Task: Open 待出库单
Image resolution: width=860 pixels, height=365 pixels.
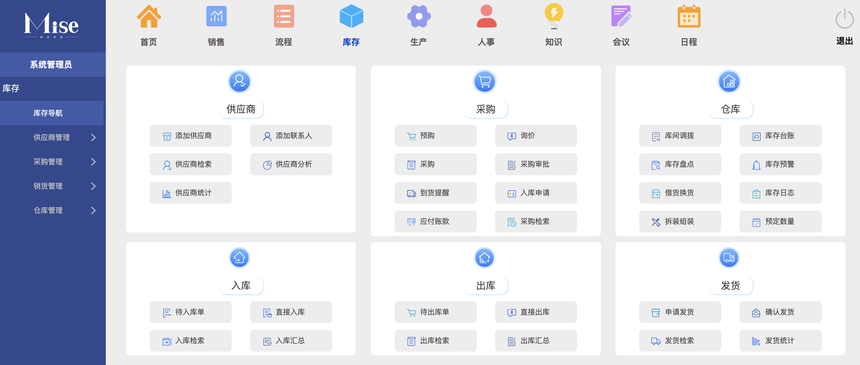Action: coord(435,312)
